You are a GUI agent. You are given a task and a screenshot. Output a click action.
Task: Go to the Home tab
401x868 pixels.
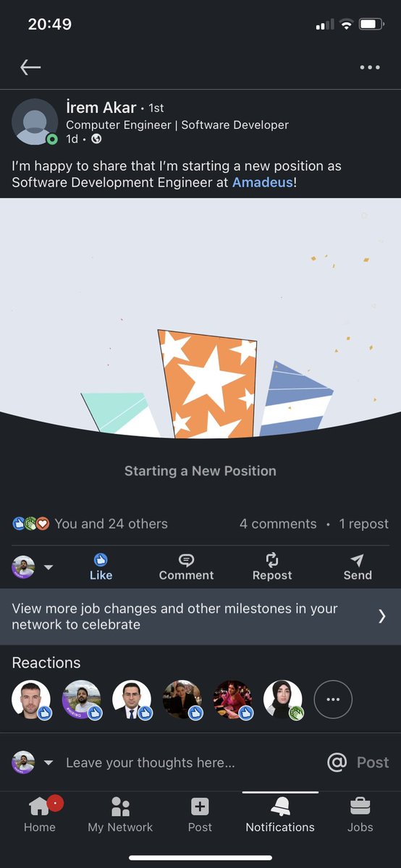pos(40,814)
